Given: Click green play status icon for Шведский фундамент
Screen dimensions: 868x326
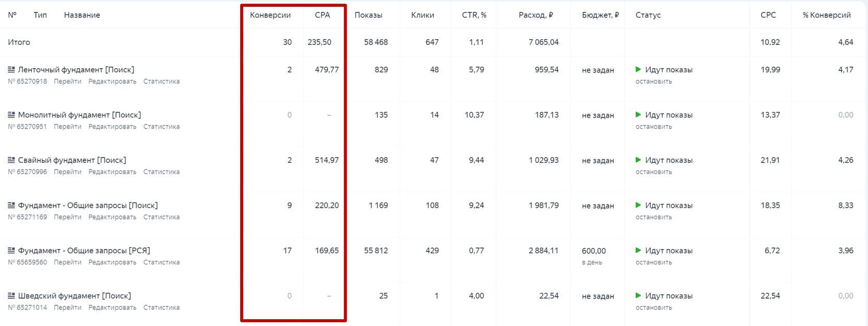Looking at the screenshot, I should pos(639,296).
